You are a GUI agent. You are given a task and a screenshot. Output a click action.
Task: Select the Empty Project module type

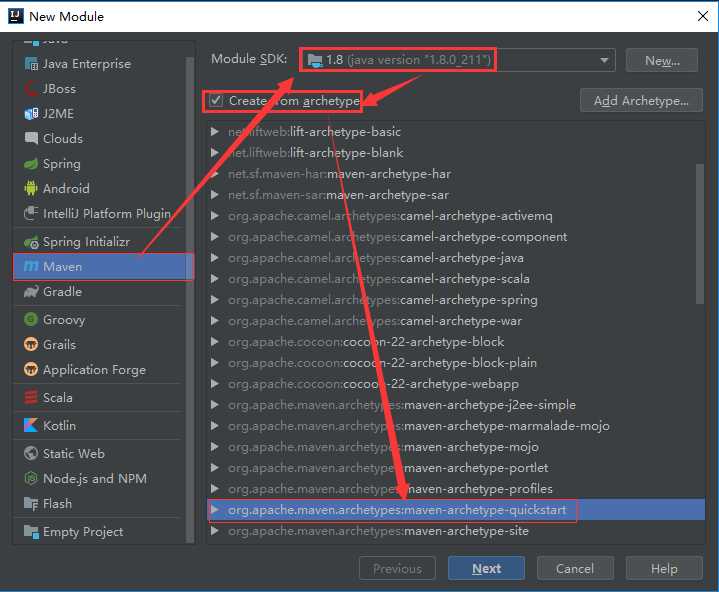pos(100,531)
